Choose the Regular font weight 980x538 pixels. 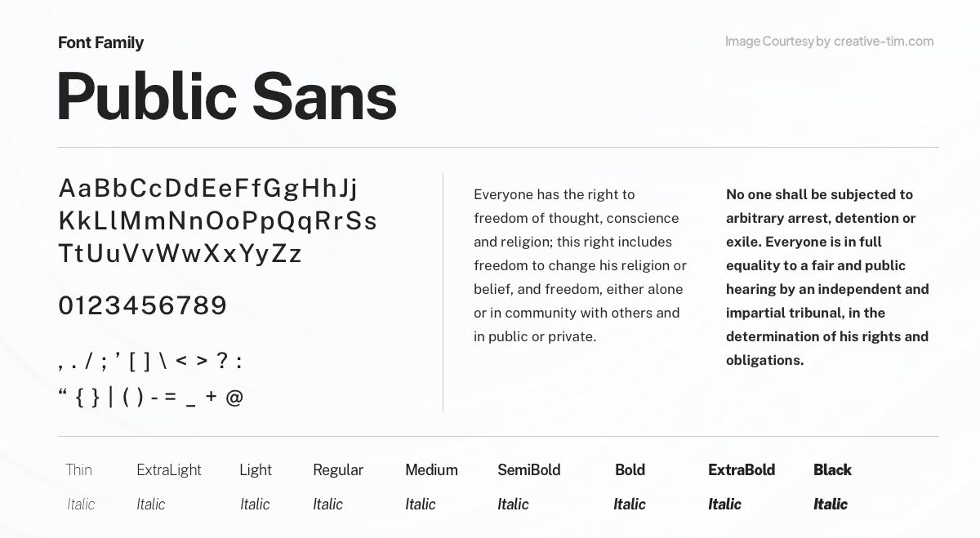click(x=337, y=469)
